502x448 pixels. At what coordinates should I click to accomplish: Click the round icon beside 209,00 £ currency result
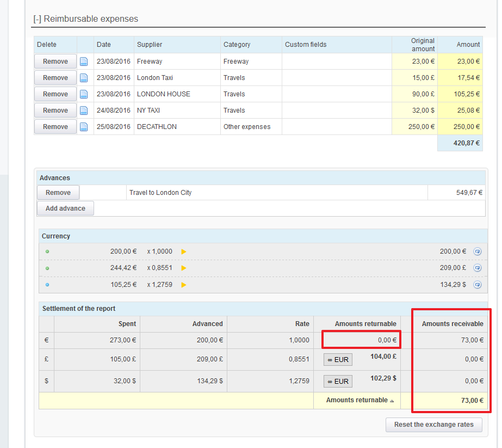[x=478, y=268]
